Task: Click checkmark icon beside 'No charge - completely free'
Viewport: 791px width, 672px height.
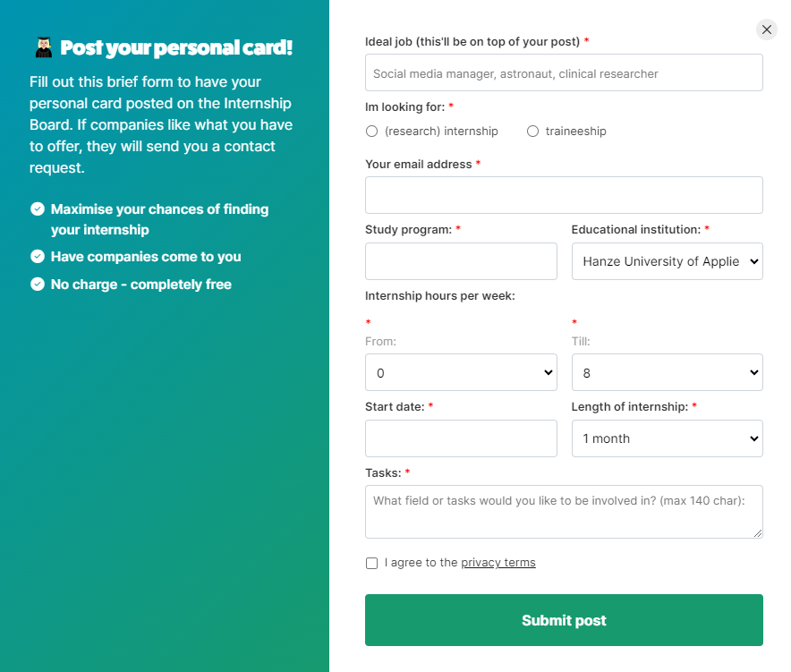Action: 38,285
